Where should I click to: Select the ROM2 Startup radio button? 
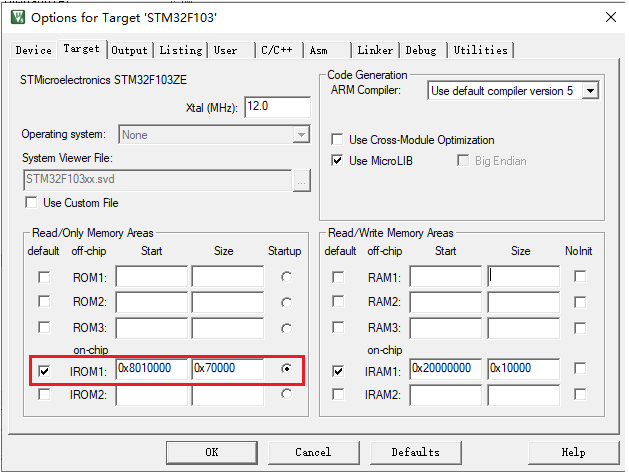[x=286, y=303]
